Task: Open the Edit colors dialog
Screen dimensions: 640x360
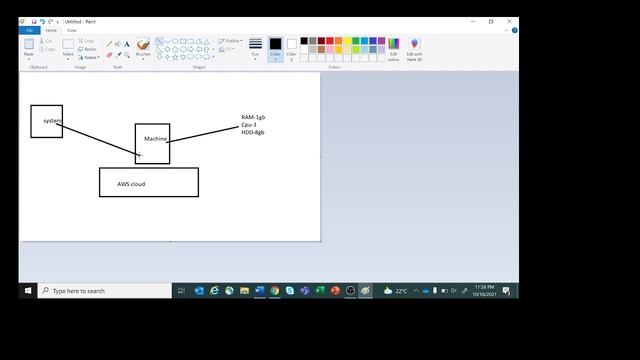Action: [x=393, y=50]
